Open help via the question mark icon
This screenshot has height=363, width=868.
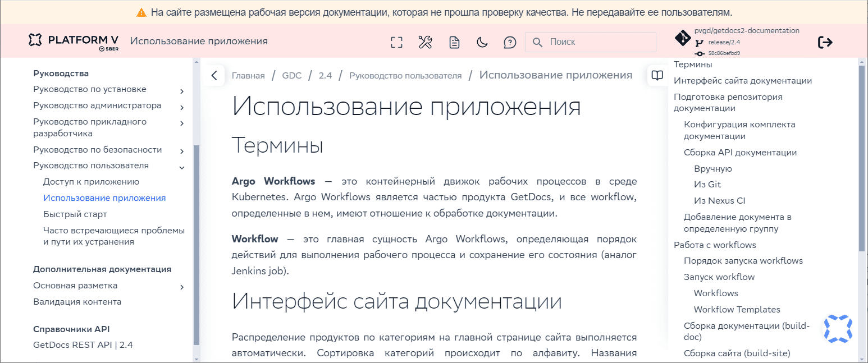(510, 42)
